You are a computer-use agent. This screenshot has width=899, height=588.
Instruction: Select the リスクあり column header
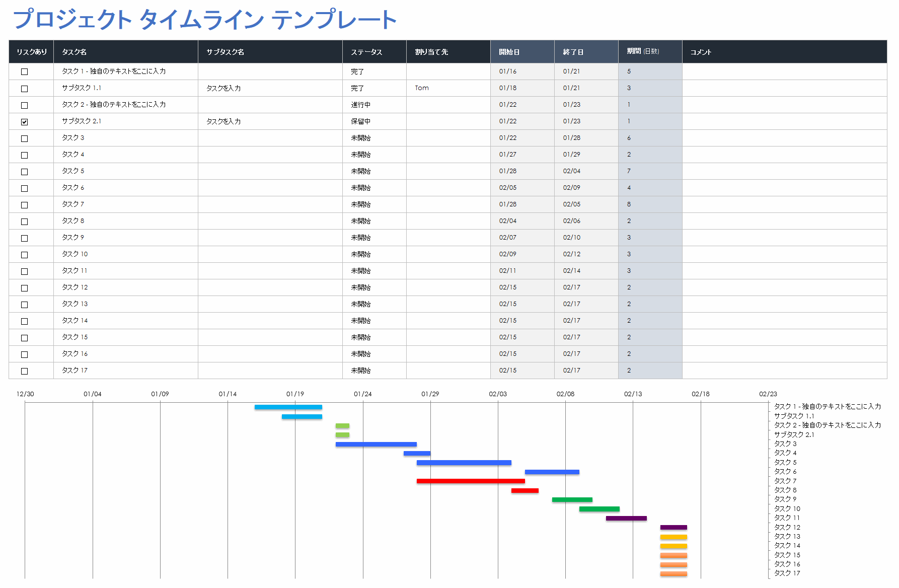pos(31,52)
